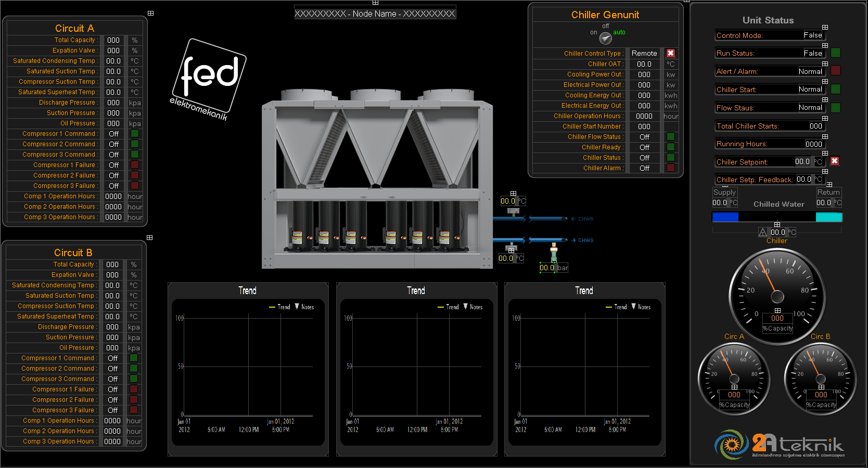This screenshot has height=468, width=868.
Task: Click the Circuit B panel header
Action: [73, 252]
